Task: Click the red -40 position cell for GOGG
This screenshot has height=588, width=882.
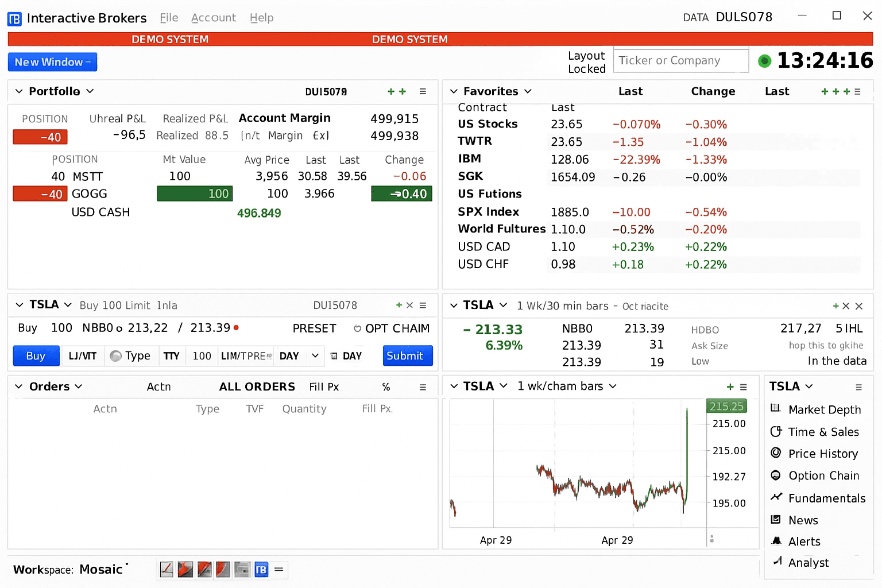Action: pos(40,194)
